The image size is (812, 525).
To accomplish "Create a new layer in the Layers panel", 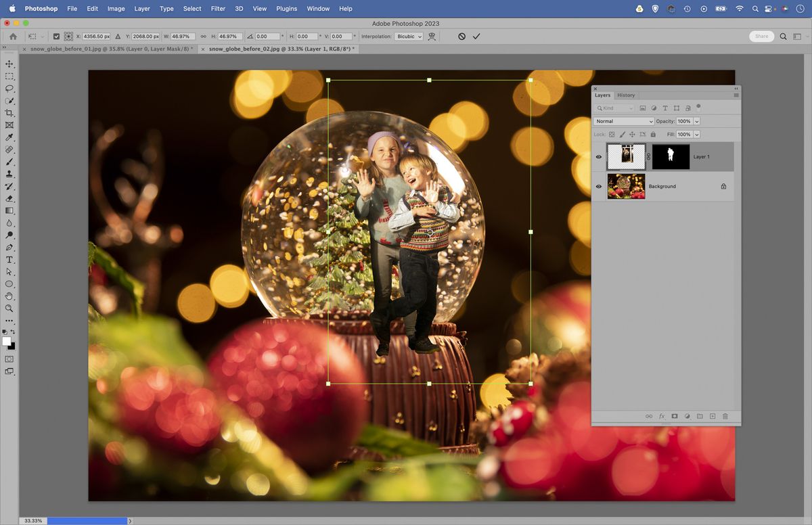I will click(x=712, y=416).
